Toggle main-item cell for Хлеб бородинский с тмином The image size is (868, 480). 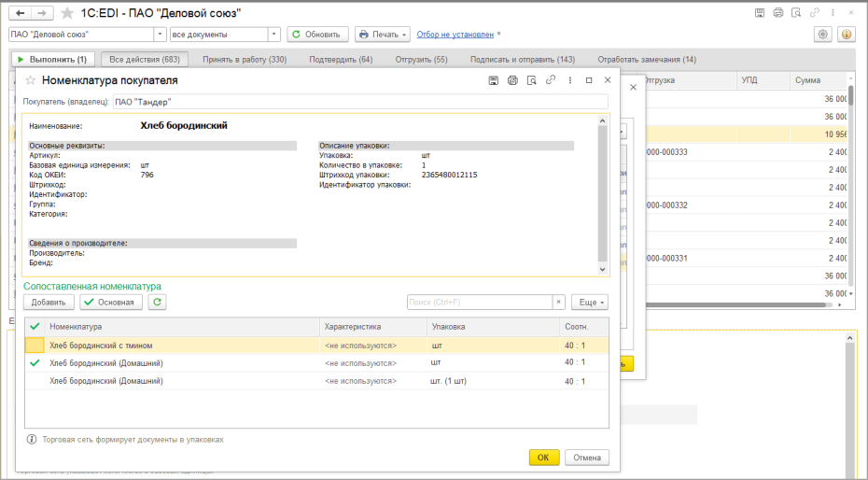pyautogui.click(x=35, y=346)
